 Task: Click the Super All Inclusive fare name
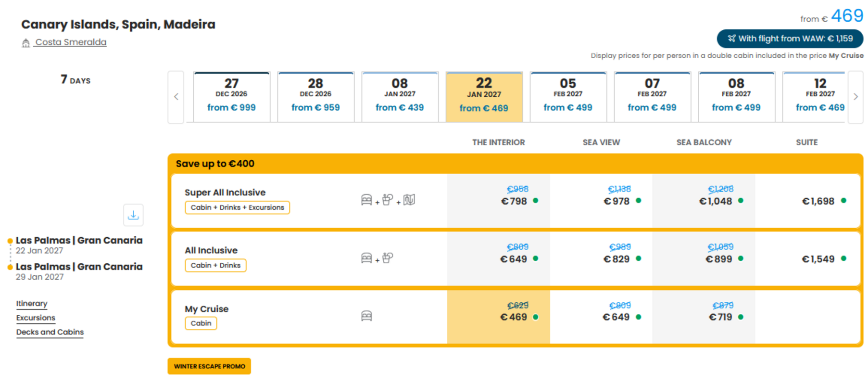(x=225, y=192)
